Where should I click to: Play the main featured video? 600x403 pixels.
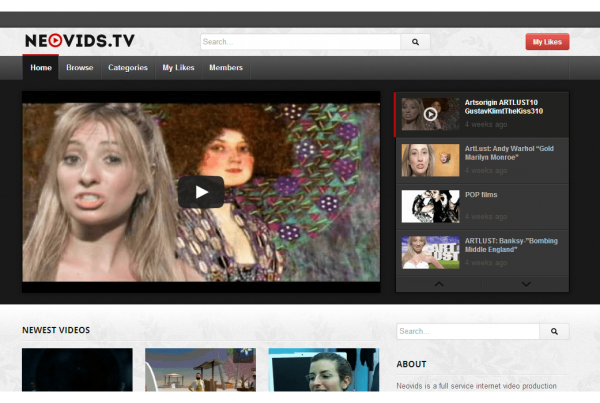click(x=201, y=192)
